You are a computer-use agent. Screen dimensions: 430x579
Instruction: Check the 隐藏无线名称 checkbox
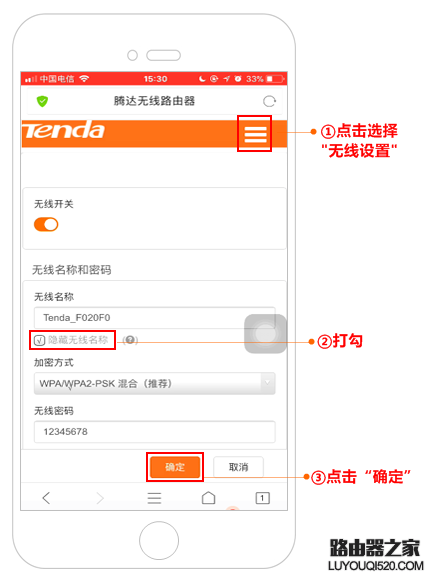[x=39, y=340]
